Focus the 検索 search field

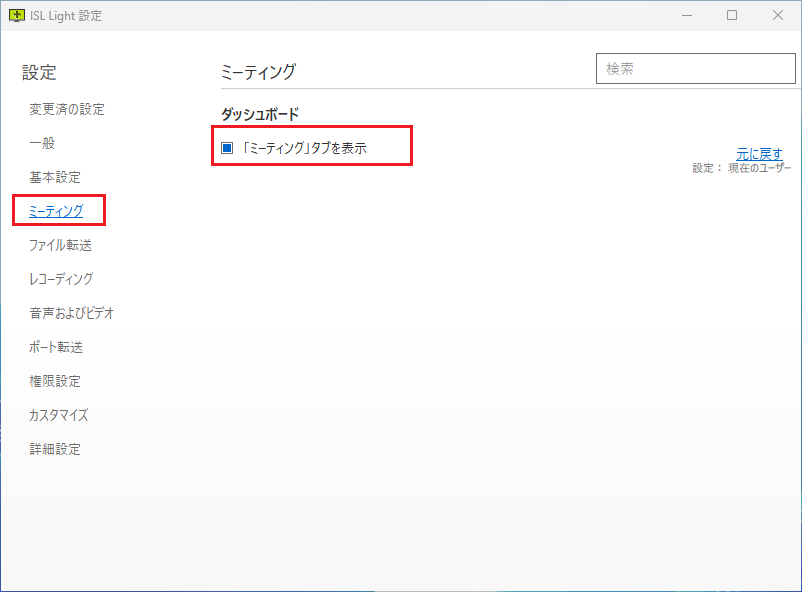pyautogui.click(x=696, y=69)
